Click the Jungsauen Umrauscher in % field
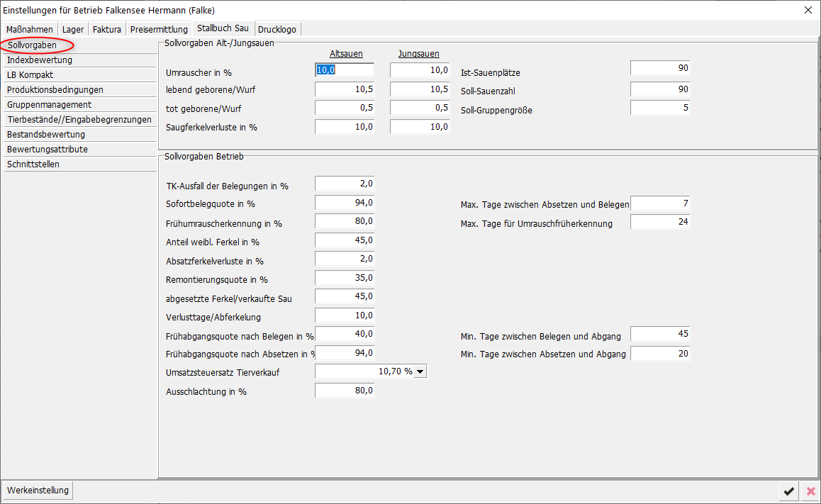This screenshot has width=821, height=504. (420, 70)
